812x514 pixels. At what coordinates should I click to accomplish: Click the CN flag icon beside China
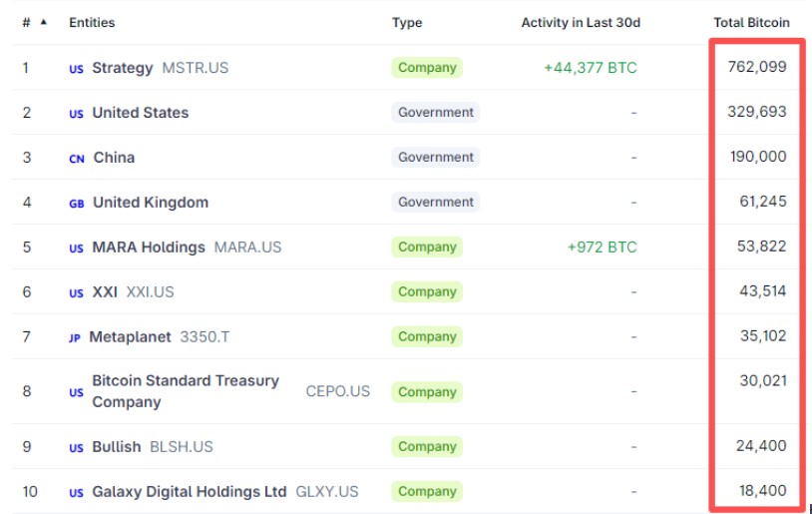pyautogui.click(x=77, y=159)
